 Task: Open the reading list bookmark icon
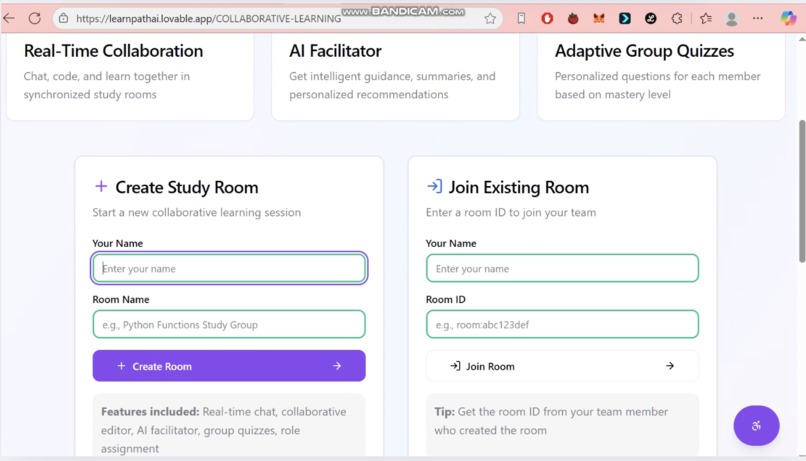521,19
